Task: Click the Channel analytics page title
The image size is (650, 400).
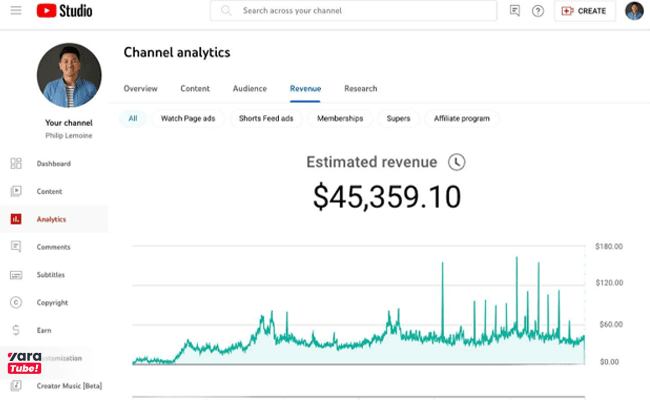Action: click(177, 53)
